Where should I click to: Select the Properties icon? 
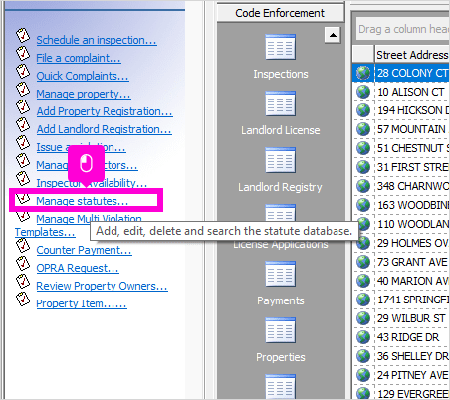280,330
